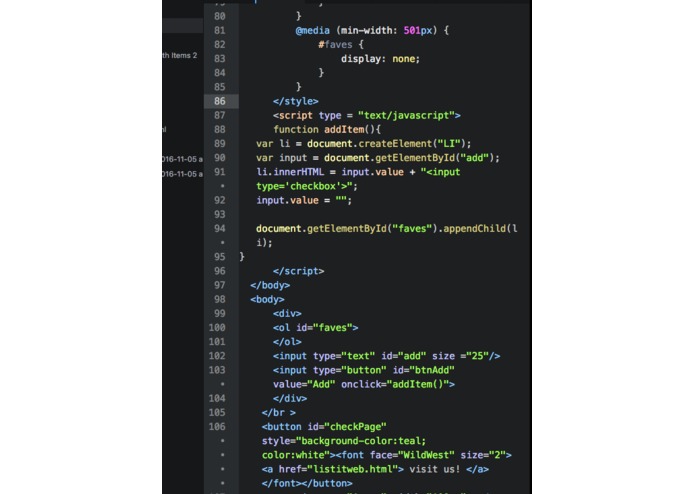Viewport: 695px width, 494px height.
Task: Click the appendChild call on line 94
Action: pos(480,229)
